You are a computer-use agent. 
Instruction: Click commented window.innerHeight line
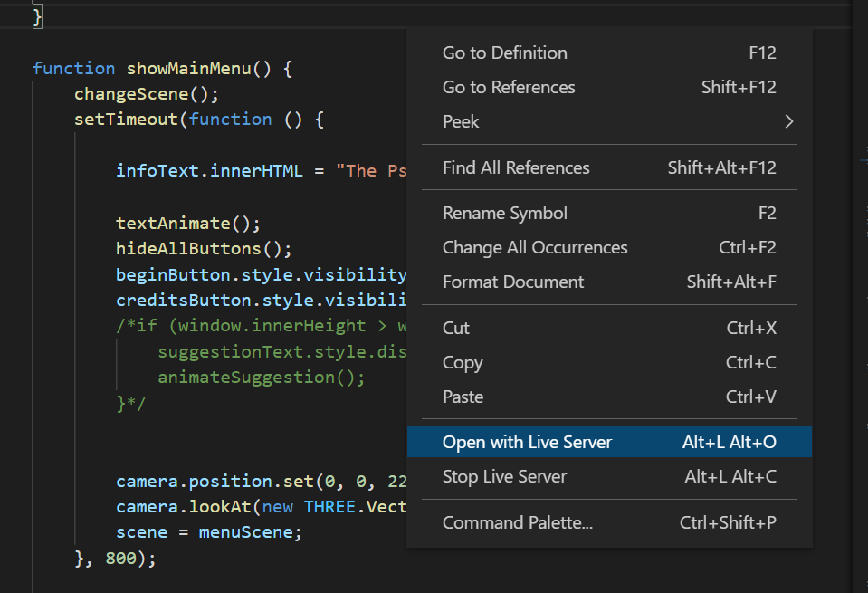click(262, 326)
